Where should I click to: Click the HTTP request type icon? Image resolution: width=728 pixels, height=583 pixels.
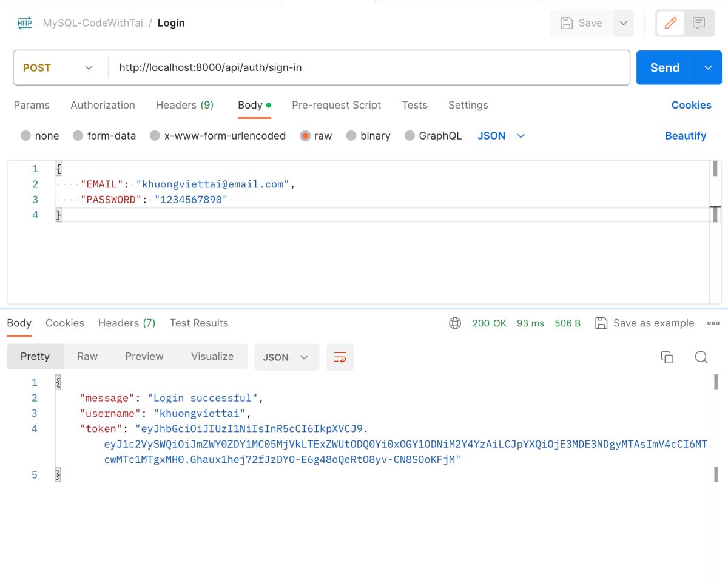tap(25, 23)
